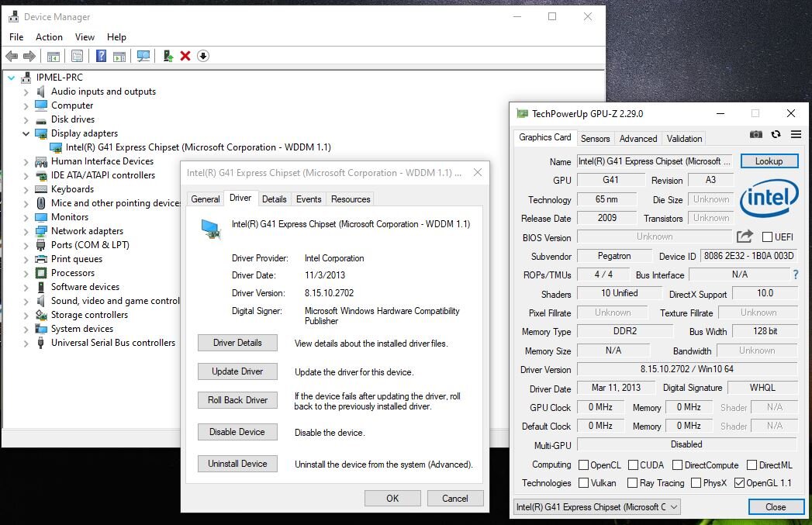Switch to the General tab
Screen dimensions: 812x525
pyautogui.click(x=206, y=199)
